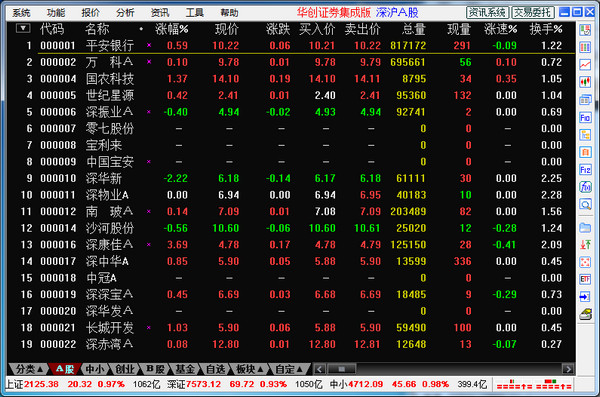Select the 平安银行 stock row

291,46
